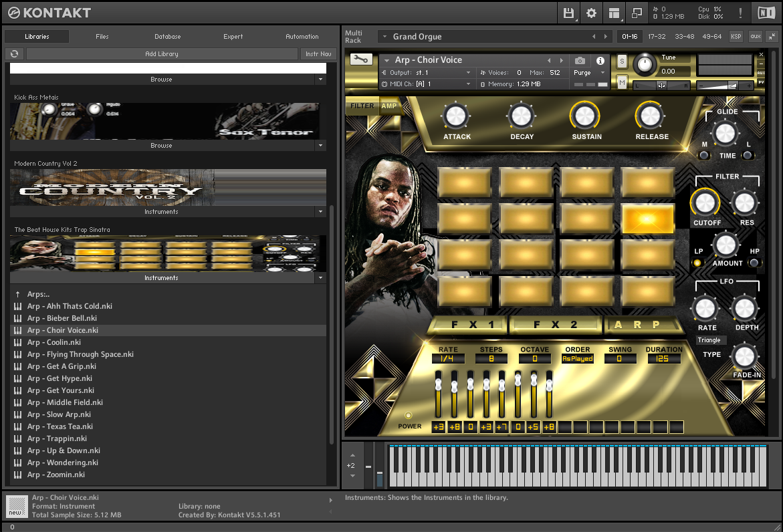783x532 pixels.
Task: Open the Purge menu
Action: tap(589, 72)
